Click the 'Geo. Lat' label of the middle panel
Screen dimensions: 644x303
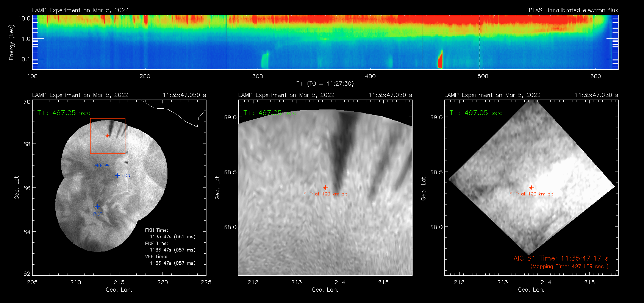[x=217, y=187]
